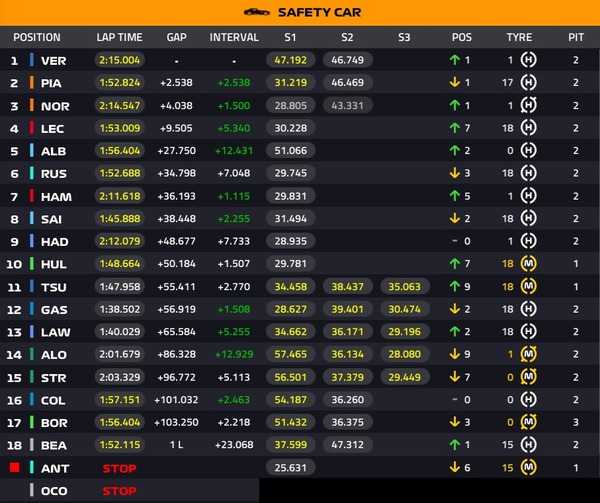Click the red stop square beside ANT
The image size is (600, 503).
tap(15, 467)
